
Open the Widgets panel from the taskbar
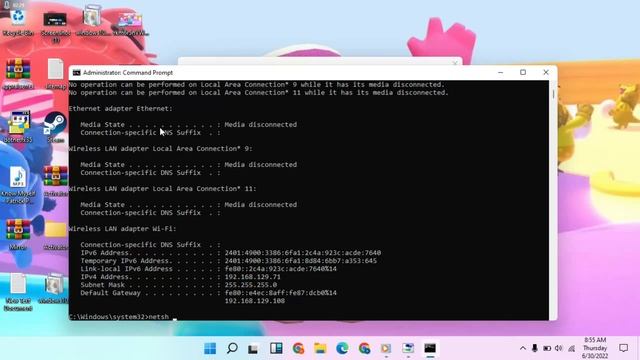click(x=276, y=348)
